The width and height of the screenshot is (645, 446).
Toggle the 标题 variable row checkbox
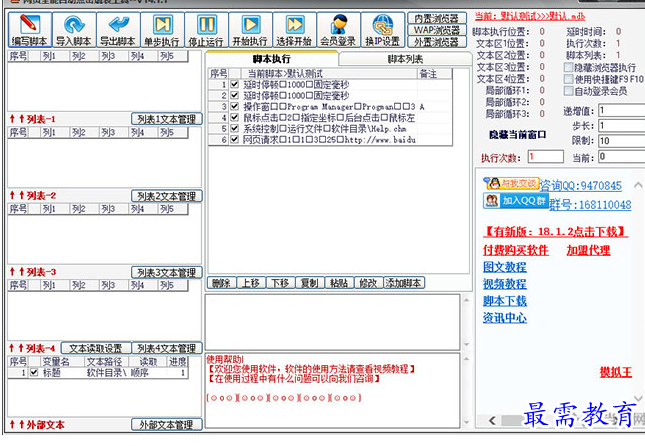click(34, 372)
